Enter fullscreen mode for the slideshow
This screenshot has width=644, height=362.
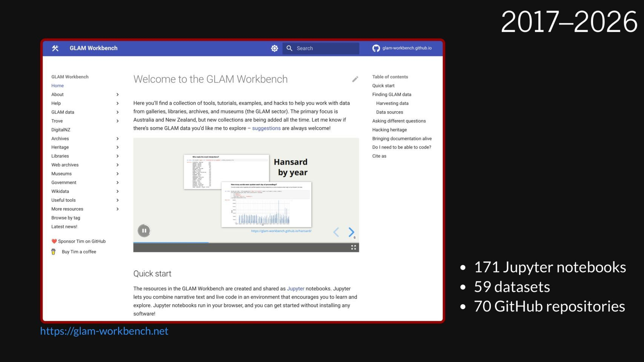pyautogui.click(x=354, y=247)
